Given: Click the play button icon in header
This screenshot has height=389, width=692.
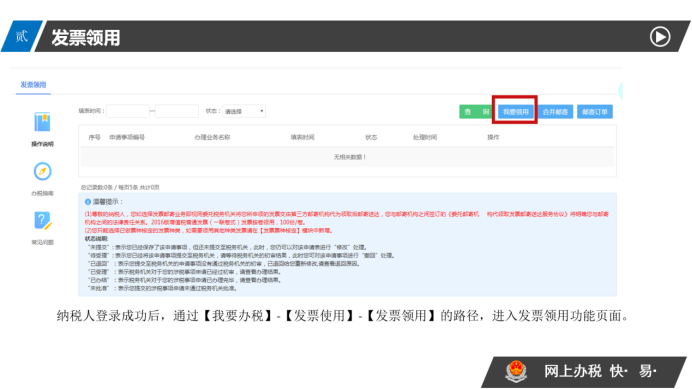Looking at the screenshot, I should pyautogui.click(x=660, y=37).
